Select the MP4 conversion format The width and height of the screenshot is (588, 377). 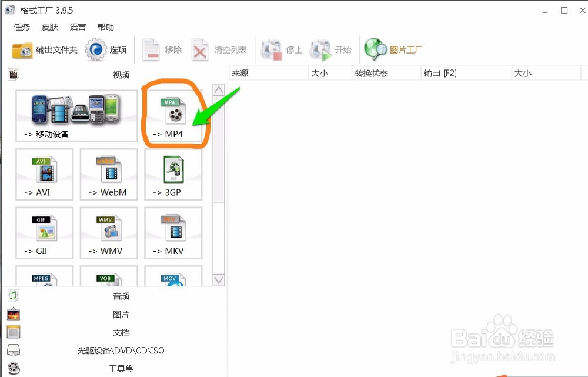[173, 115]
